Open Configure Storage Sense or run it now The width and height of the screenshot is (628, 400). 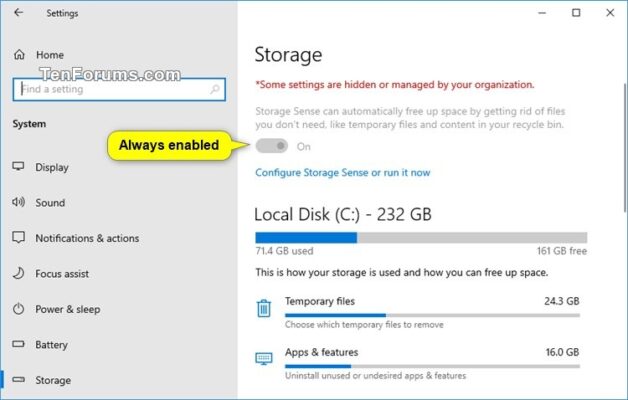coord(342,172)
